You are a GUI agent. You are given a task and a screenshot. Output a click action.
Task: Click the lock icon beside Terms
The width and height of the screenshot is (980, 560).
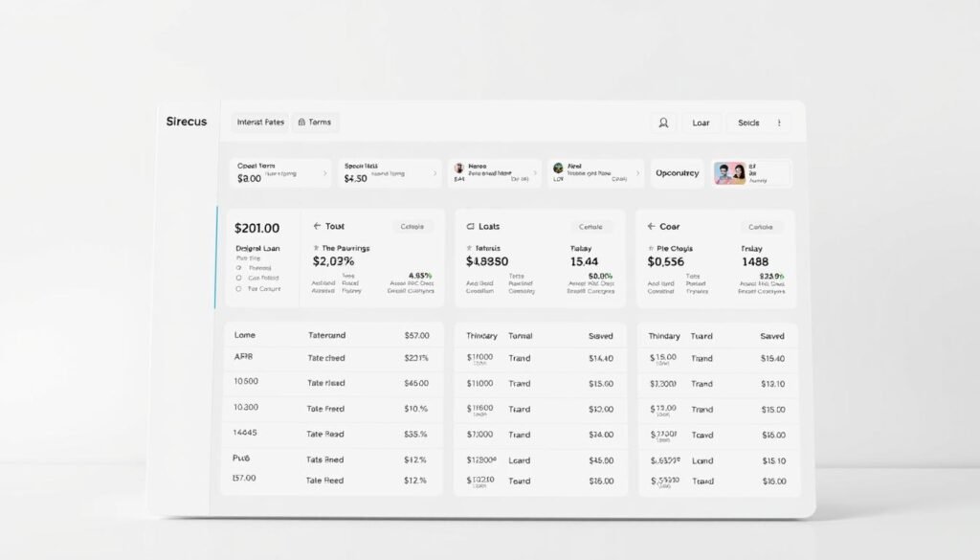click(x=301, y=123)
